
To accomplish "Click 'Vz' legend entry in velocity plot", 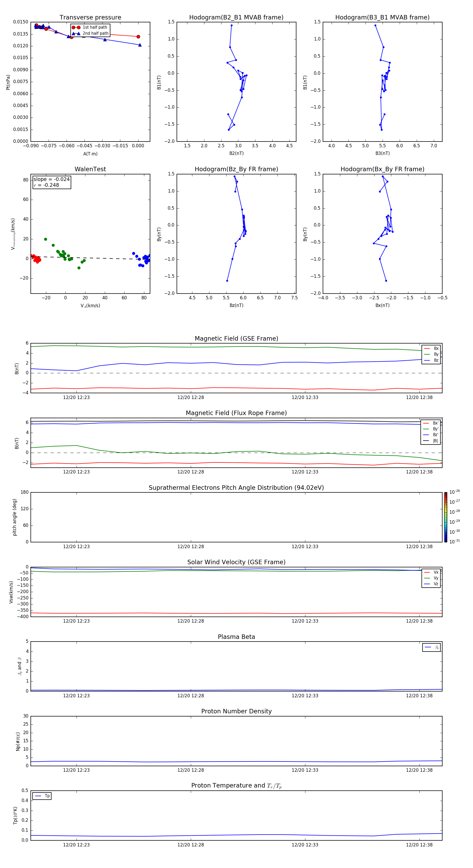I will click(431, 584).
